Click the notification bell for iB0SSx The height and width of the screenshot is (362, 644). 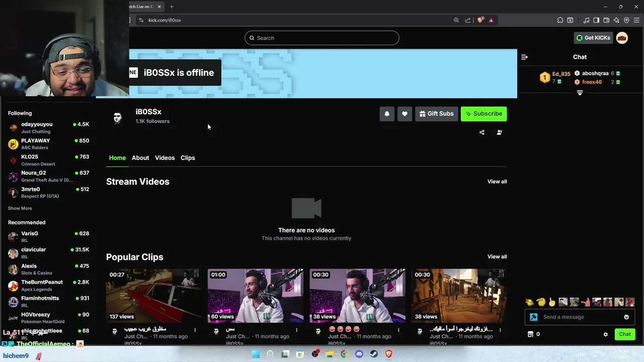click(x=387, y=114)
